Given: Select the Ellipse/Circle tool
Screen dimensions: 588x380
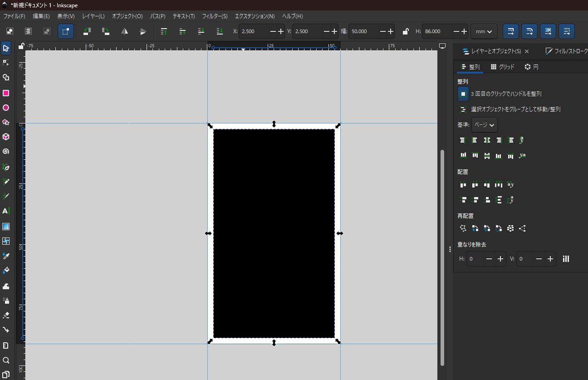Looking at the screenshot, I should click(x=6, y=108).
